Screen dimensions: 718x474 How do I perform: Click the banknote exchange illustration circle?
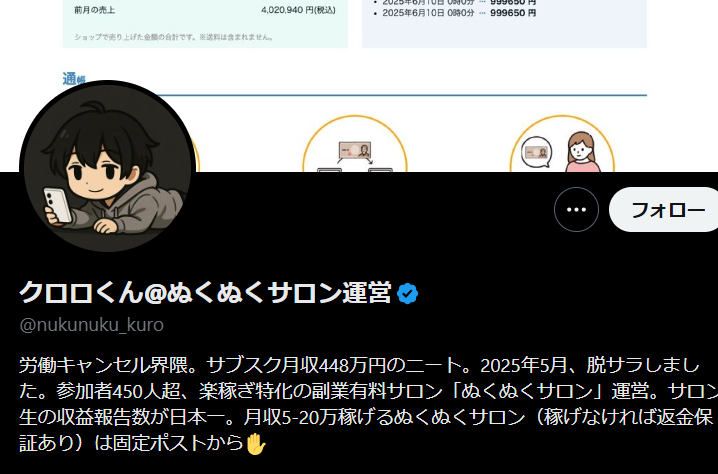[355, 144]
